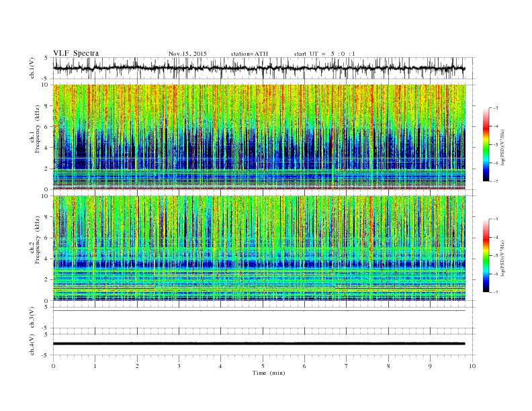Click the '-3' label on upper colorbar
Viewport: 532px width, 411px height.
coord(495,108)
